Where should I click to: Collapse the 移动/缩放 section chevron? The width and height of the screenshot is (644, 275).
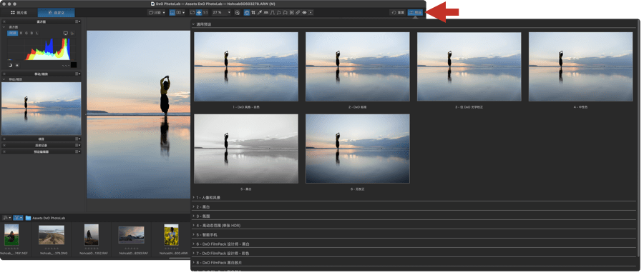4,79
